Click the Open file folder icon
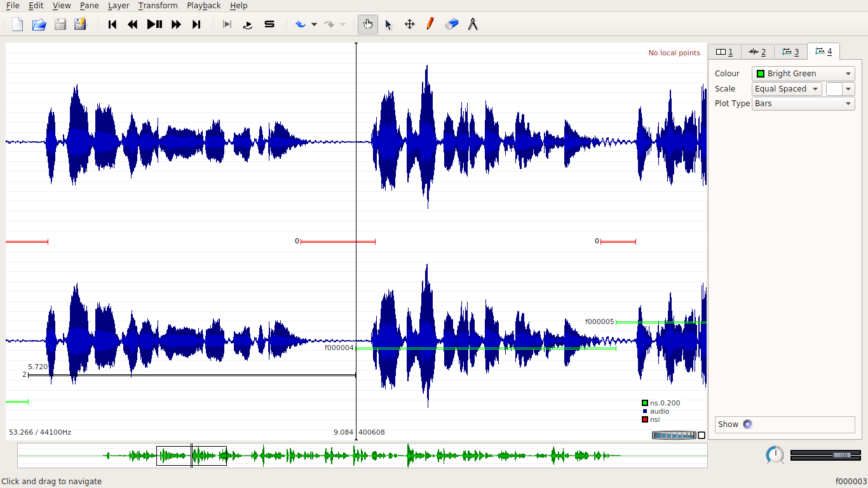The image size is (868, 488). [39, 24]
